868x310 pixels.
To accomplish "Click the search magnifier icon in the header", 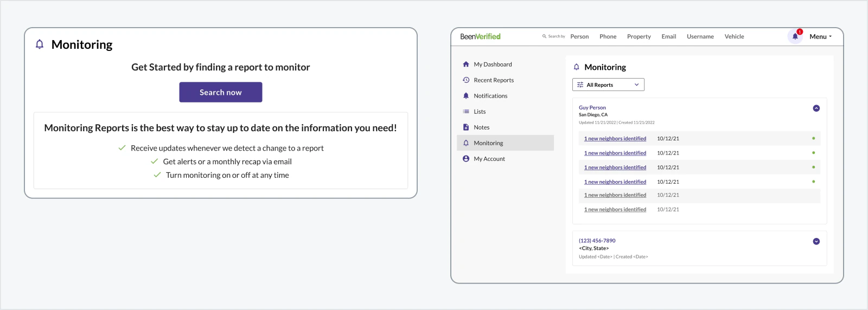I will 544,36.
